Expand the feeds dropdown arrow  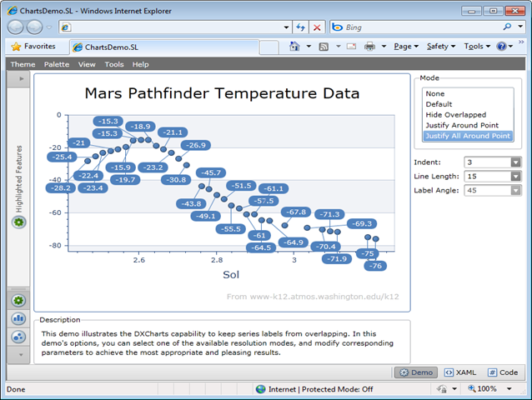339,47
